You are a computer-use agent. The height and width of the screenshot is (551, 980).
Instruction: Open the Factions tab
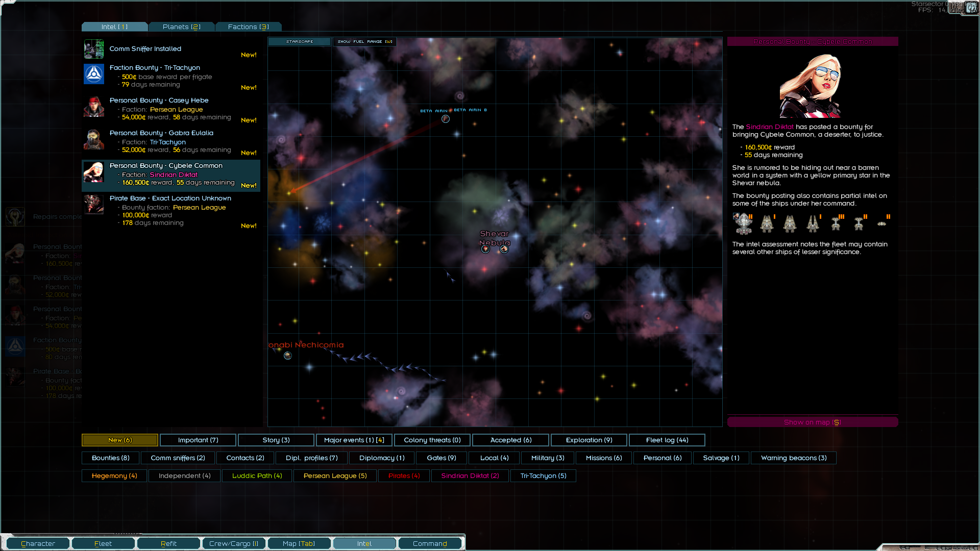coord(248,27)
